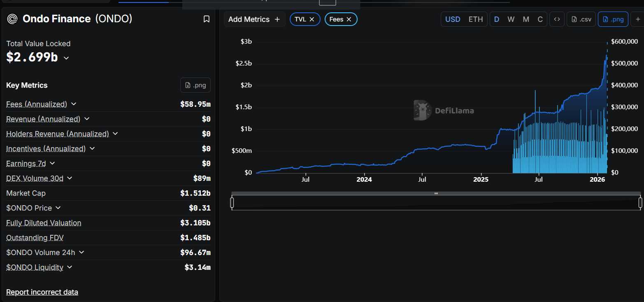644x302 pixels.
Task: Remove the TVL metric chip
Action: tap(312, 19)
